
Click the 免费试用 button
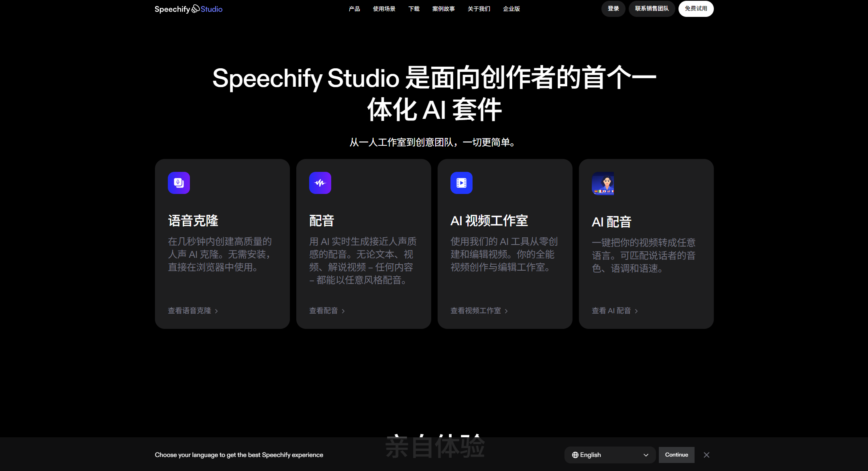696,9
